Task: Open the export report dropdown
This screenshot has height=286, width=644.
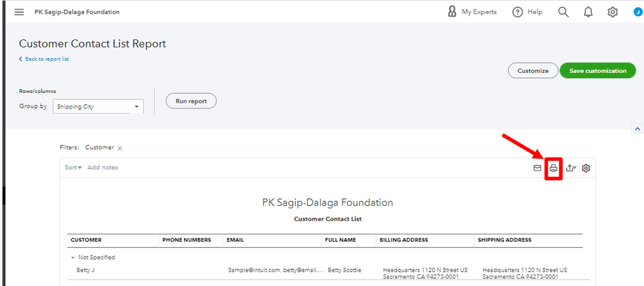Action: point(570,169)
